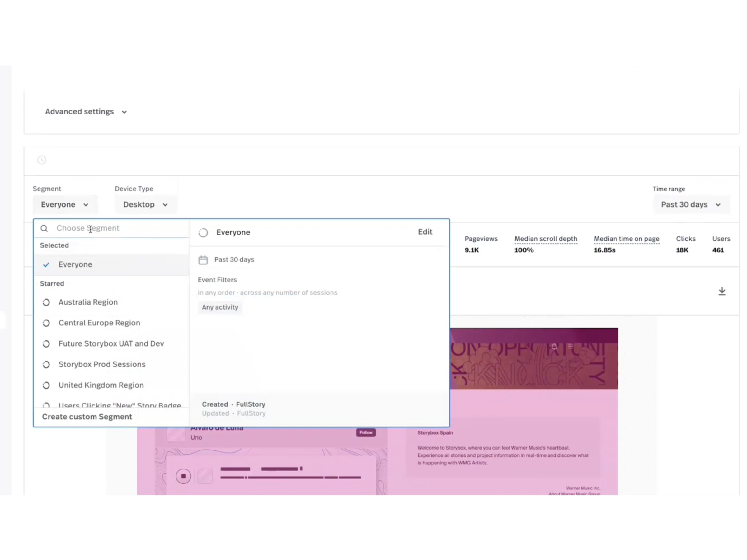Screen dimensions: 747x560
Task: Click the checkmark next to Everyone
Action: click(46, 265)
